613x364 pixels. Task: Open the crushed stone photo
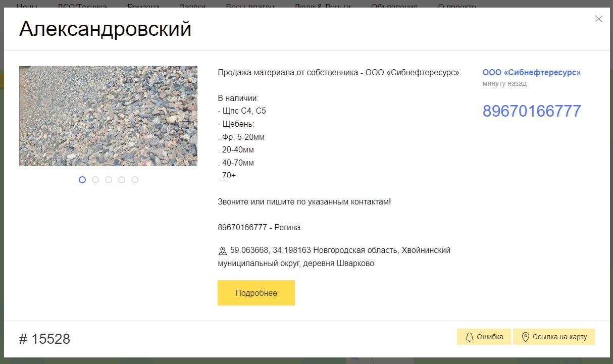point(108,116)
